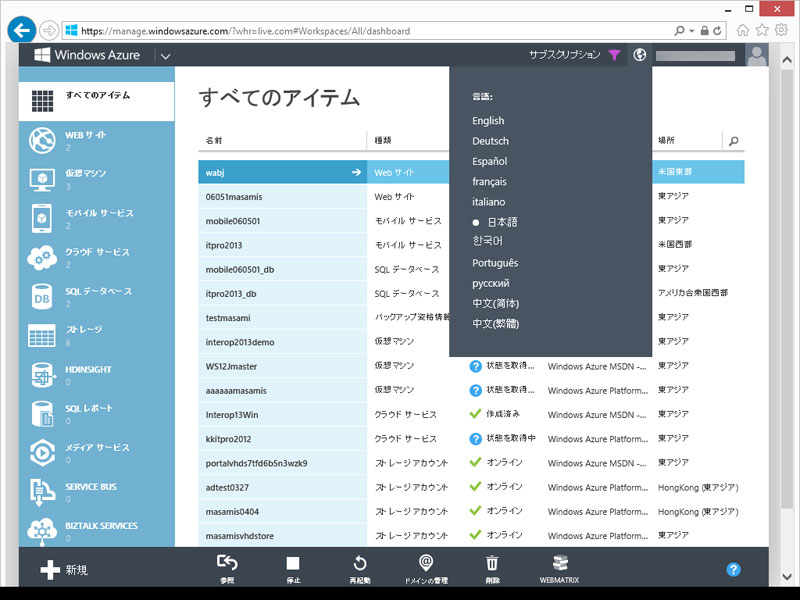Click the 再起動 restart icon
800x600 pixels.
360,563
